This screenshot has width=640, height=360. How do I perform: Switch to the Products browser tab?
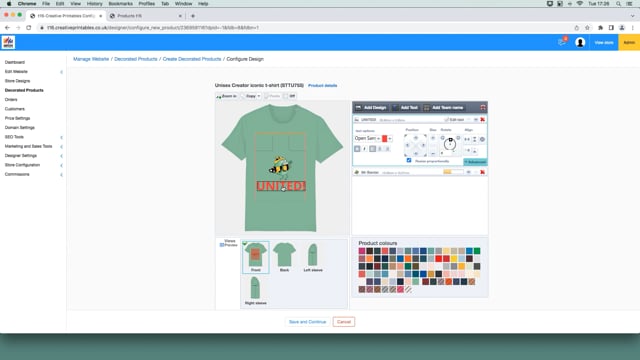click(x=146, y=16)
